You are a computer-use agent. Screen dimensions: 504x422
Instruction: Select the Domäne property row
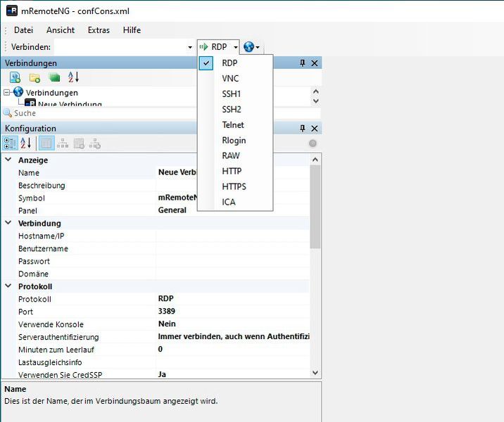(163, 274)
